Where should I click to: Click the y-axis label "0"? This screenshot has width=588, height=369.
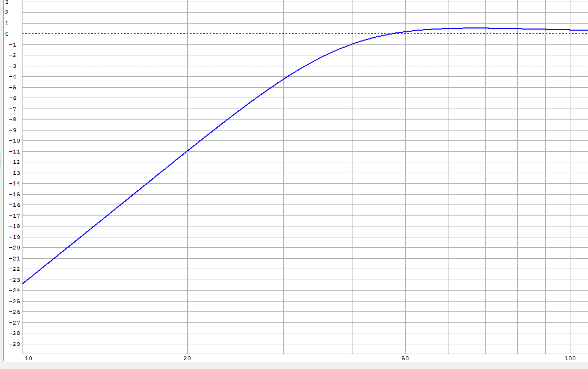coord(7,34)
